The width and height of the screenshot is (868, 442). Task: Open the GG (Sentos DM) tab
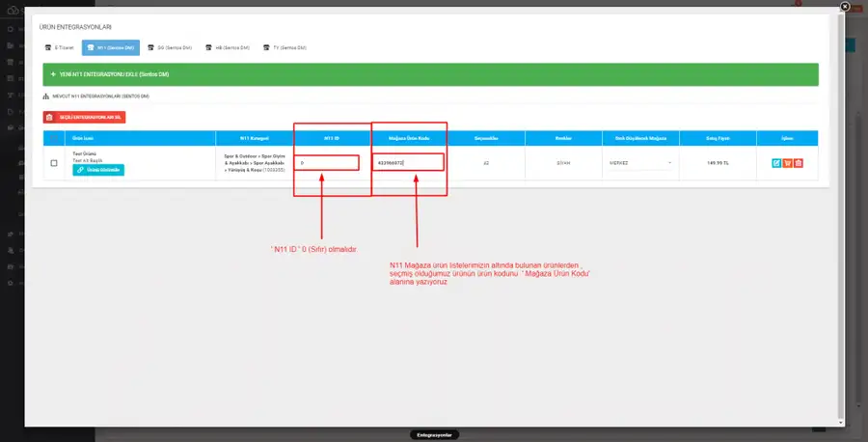point(170,47)
